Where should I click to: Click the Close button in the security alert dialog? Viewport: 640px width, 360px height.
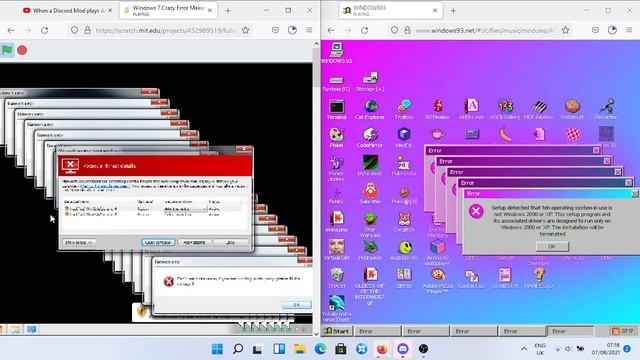point(231,242)
